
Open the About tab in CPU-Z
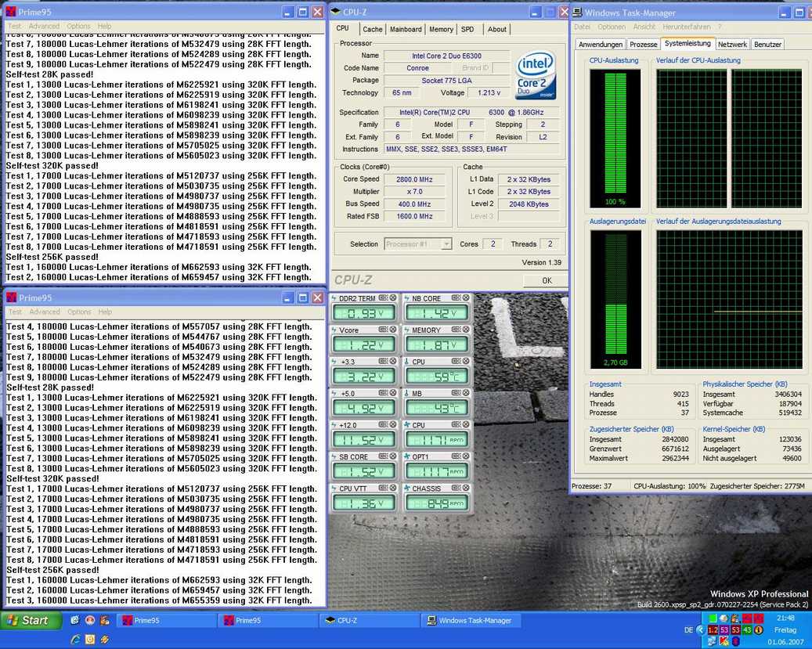coord(497,30)
